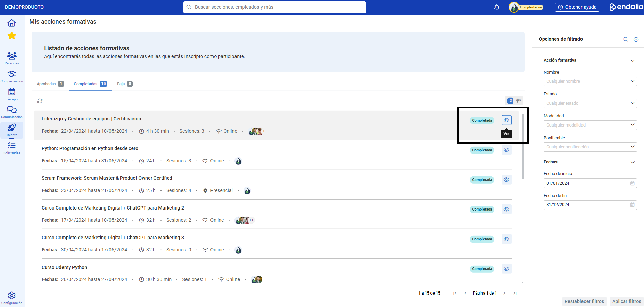
Task: View Liderazgo y Gestión de equipos details
Action: tap(506, 120)
